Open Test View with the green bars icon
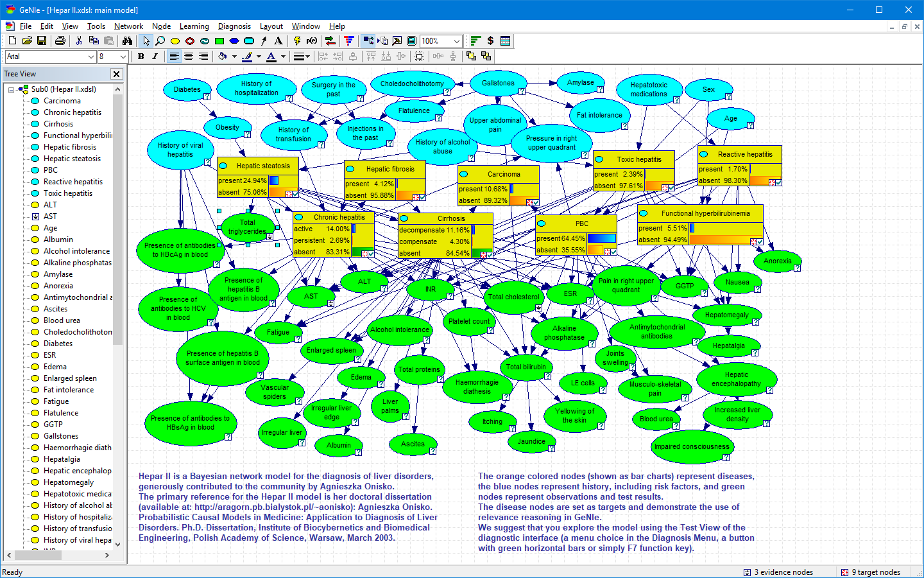Screen dimensions: 924x578 click(476, 40)
